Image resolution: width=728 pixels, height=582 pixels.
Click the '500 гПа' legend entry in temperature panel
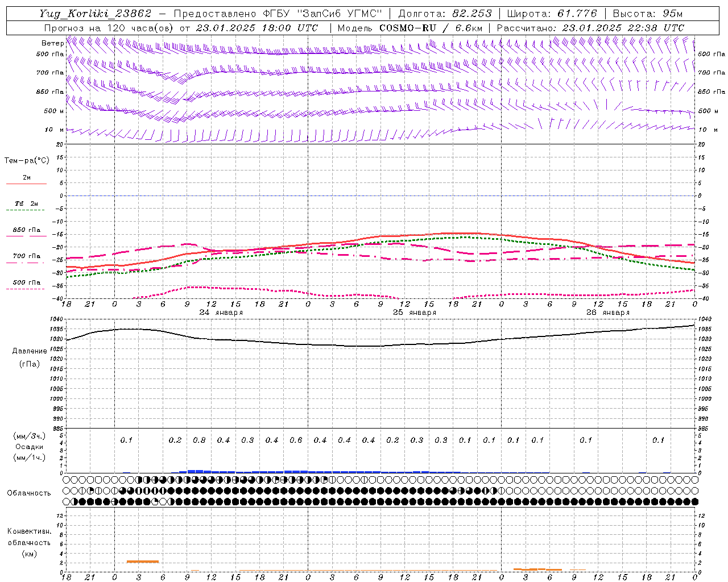point(27,282)
